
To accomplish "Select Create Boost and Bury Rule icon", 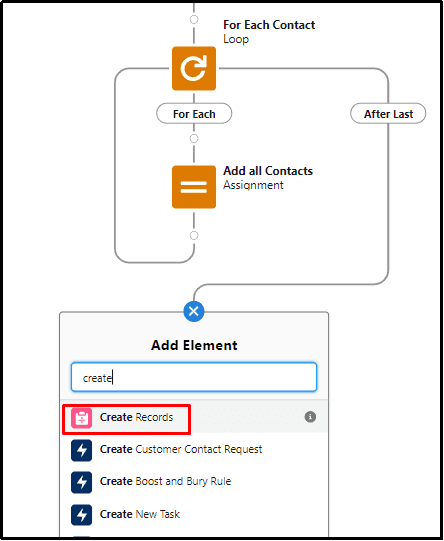I will pos(81,482).
